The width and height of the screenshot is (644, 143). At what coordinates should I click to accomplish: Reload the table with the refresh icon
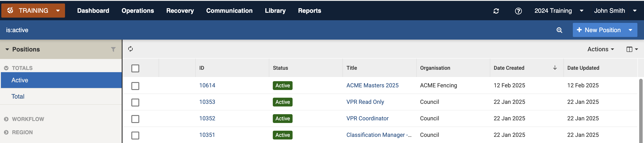point(130,49)
